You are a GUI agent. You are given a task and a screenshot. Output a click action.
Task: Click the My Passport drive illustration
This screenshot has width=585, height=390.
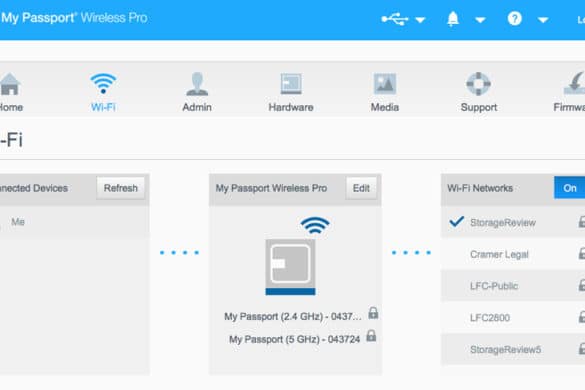[290, 267]
